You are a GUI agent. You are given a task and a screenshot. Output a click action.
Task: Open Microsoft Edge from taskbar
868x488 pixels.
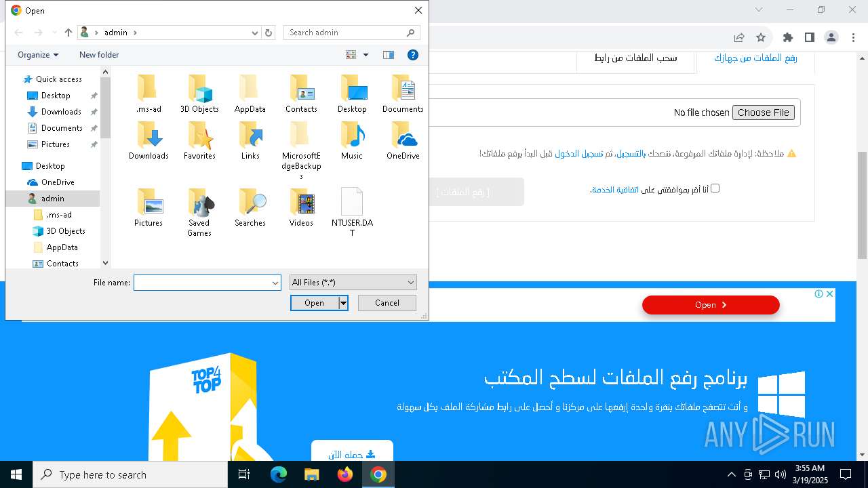coord(279,474)
